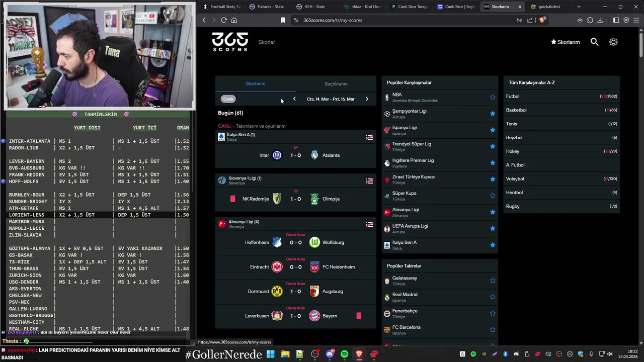Bookmark the page via bookmark icon
This screenshot has height=362, width=644.
click(283, 20)
